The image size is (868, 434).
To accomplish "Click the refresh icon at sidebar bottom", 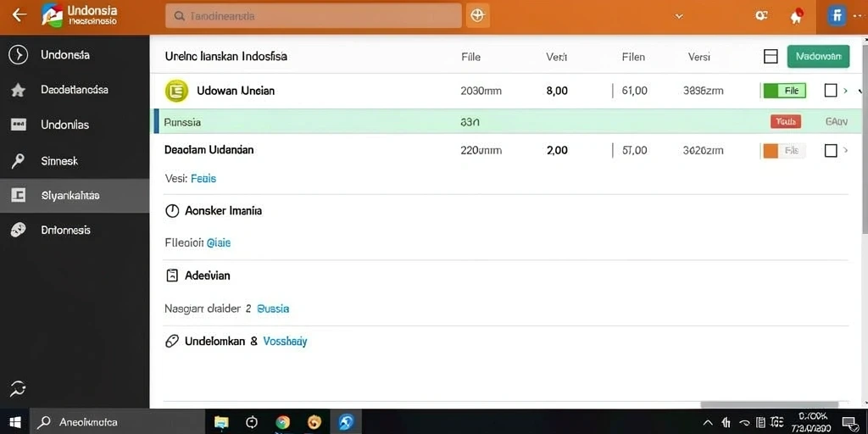I will [x=19, y=388].
